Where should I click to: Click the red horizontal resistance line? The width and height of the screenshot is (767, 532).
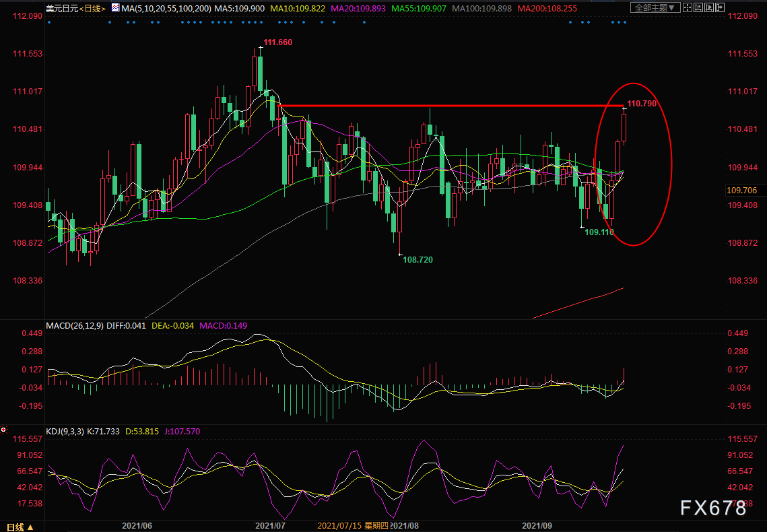point(444,106)
